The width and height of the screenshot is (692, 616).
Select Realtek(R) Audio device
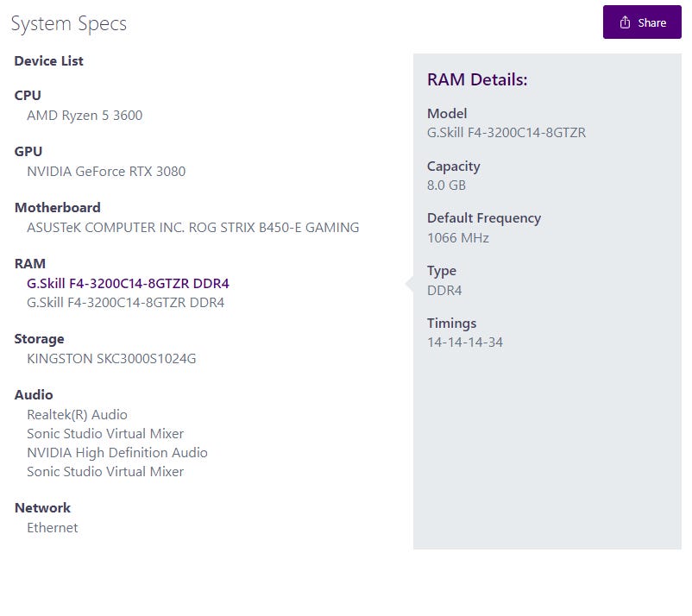(77, 414)
